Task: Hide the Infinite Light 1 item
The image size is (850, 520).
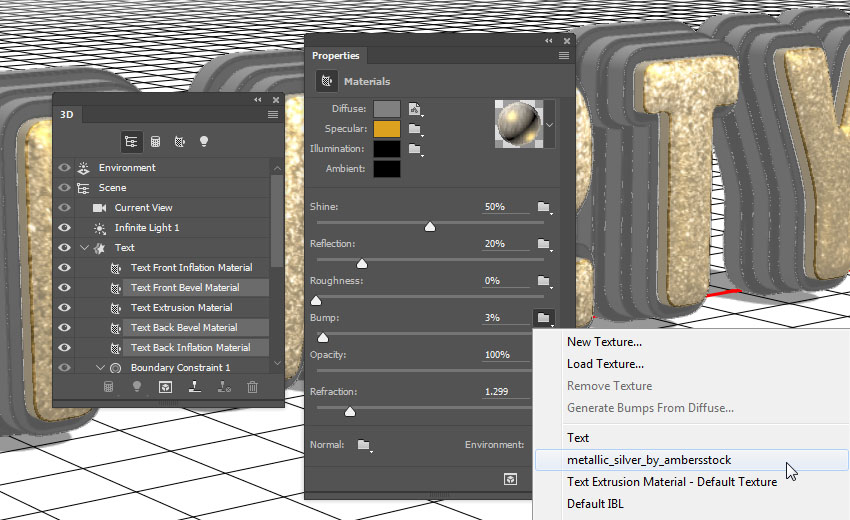Action: [x=65, y=228]
